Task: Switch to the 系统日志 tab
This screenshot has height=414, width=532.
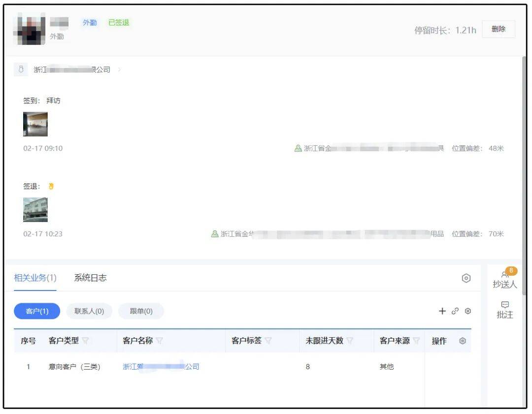Action: coord(90,278)
